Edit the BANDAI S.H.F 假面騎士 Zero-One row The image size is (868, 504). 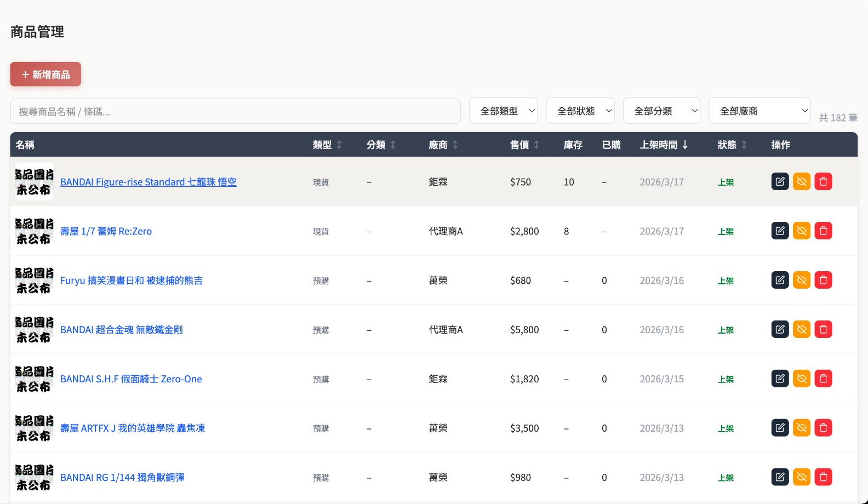coord(780,379)
